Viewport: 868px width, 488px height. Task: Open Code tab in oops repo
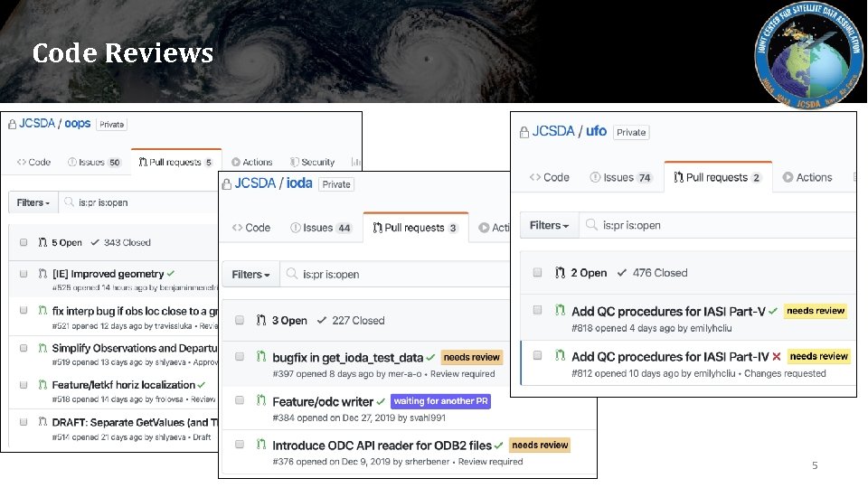pyautogui.click(x=33, y=162)
